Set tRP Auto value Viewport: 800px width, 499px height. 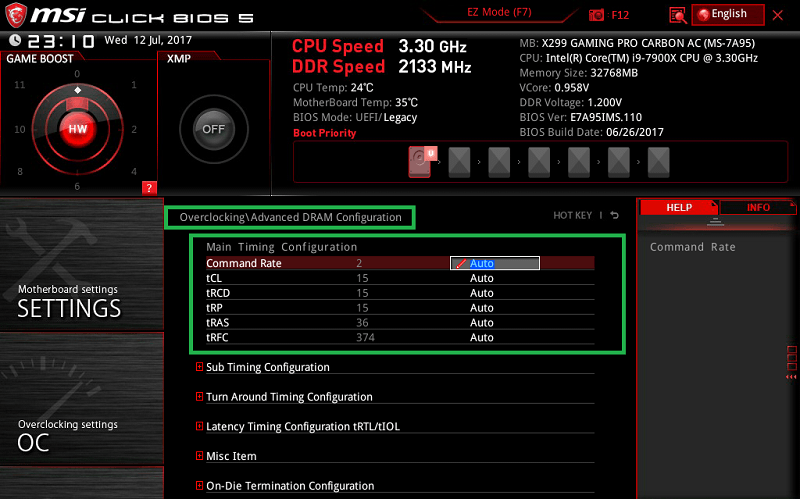(481, 308)
